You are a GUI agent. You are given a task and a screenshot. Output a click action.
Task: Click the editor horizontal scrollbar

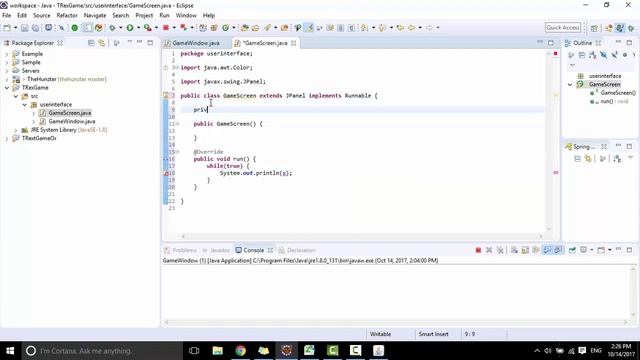point(362,236)
